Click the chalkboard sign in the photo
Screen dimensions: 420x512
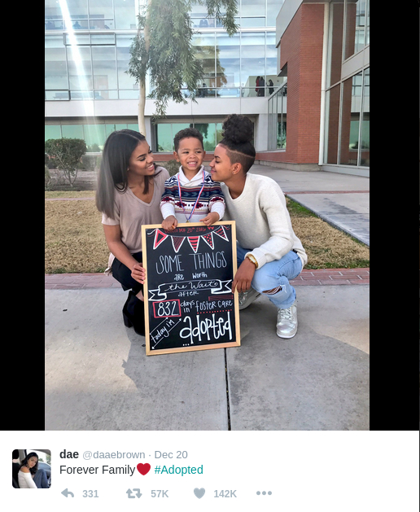(191, 288)
